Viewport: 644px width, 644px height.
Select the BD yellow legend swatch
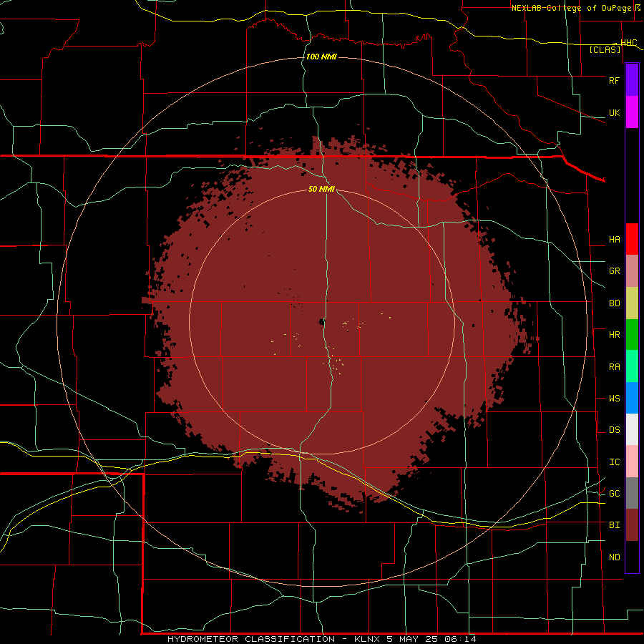632,303
